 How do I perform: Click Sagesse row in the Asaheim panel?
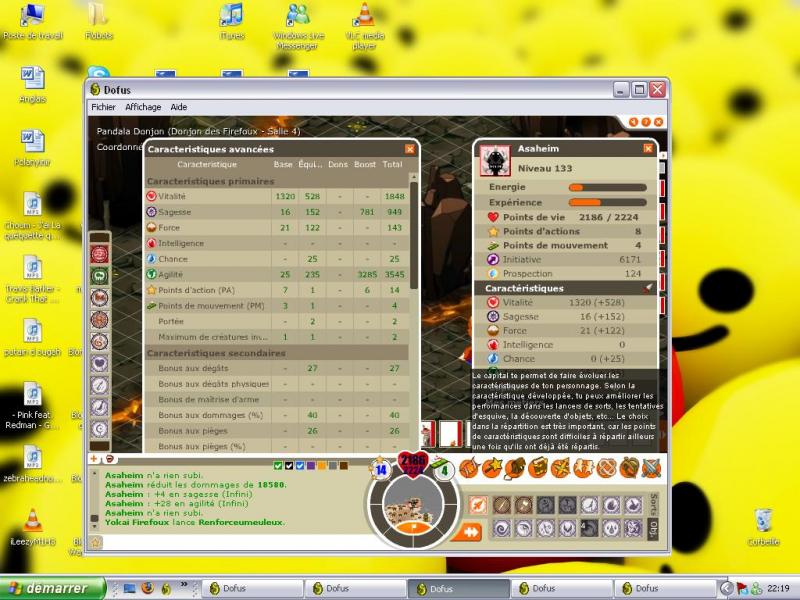coord(566,316)
